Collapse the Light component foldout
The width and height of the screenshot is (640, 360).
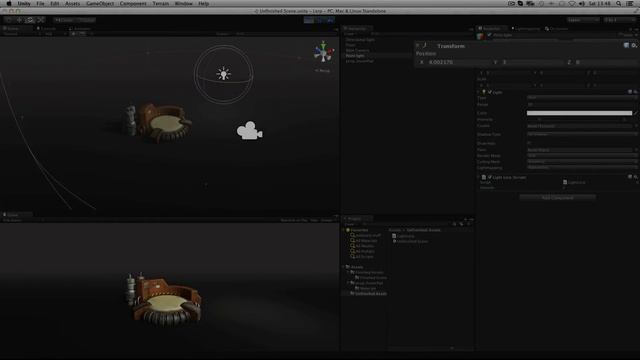[478, 92]
